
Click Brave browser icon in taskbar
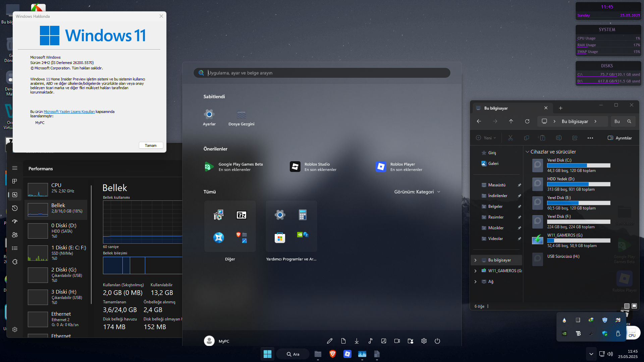(332, 354)
